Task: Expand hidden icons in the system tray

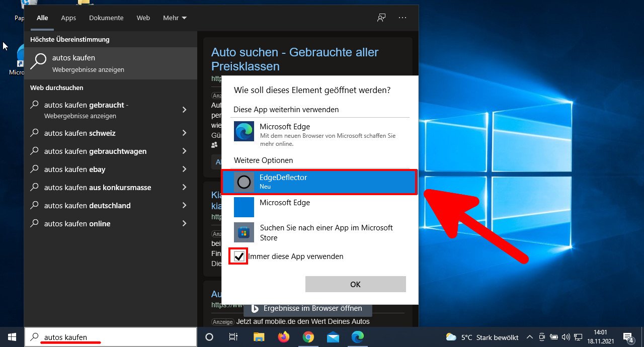Action: click(x=530, y=337)
